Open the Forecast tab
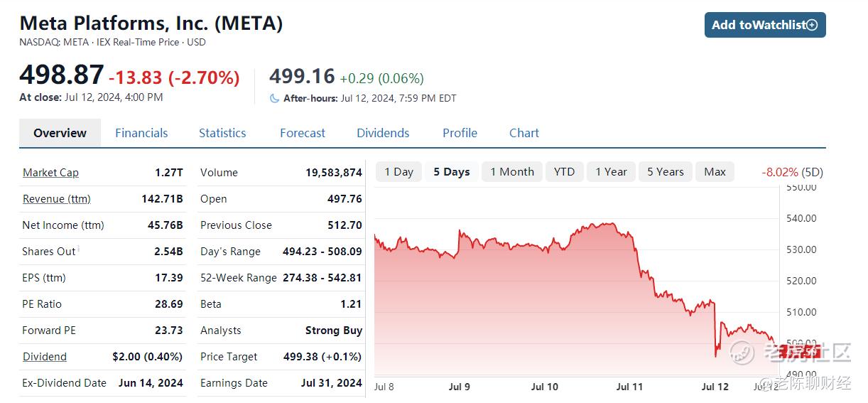Viewport: 868px width, 403px height. pos(303,133)
